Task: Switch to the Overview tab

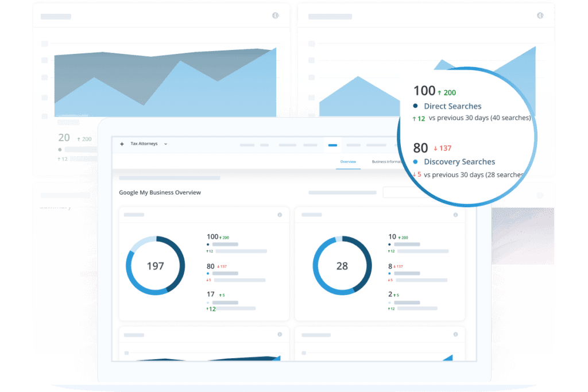Action: 348,162
